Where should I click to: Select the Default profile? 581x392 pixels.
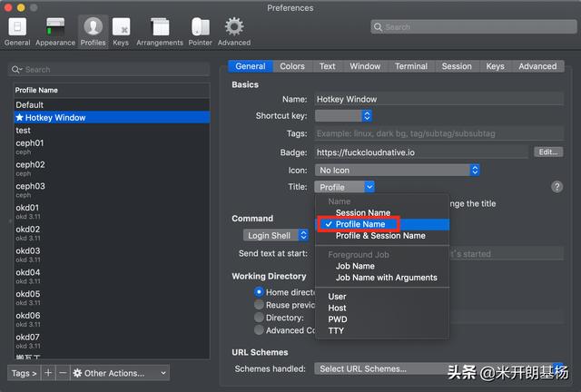pyautogui.click(x=112, y=105)
